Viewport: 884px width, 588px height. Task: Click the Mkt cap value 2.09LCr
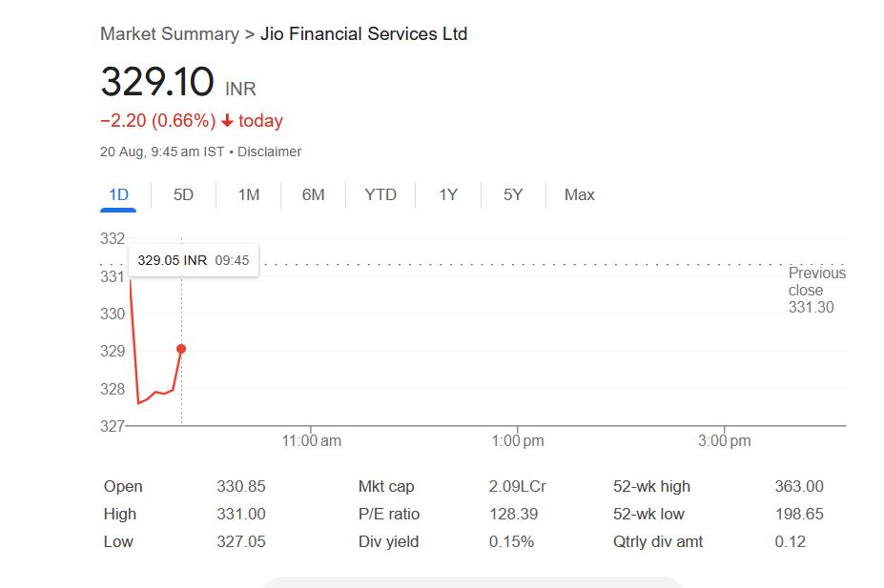coord(517,486)
